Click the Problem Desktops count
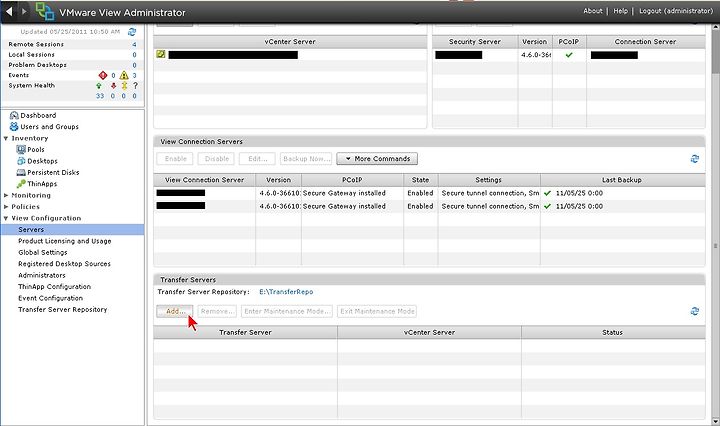This screenshot has width=720, height=426. (135, 65)
